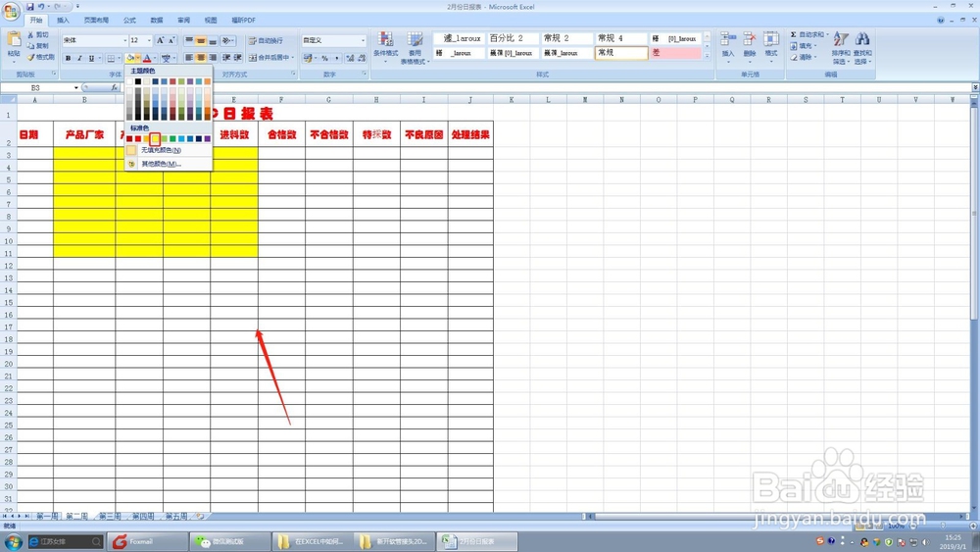Toggle top vertical alignment
The height and width of the screenshot is (552, 980).
pyautogui.click(x=189, y=40)
